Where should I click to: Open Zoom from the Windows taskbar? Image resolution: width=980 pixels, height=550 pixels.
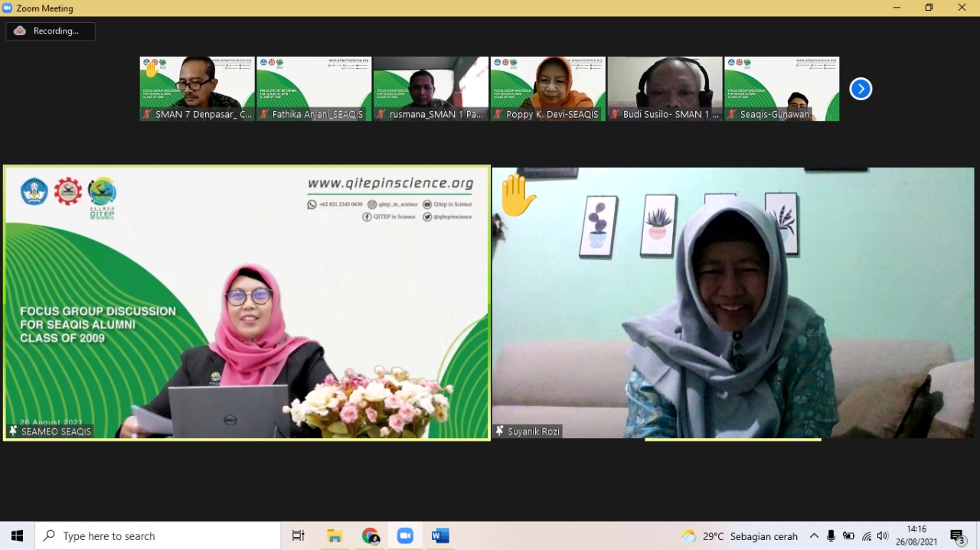405,536
